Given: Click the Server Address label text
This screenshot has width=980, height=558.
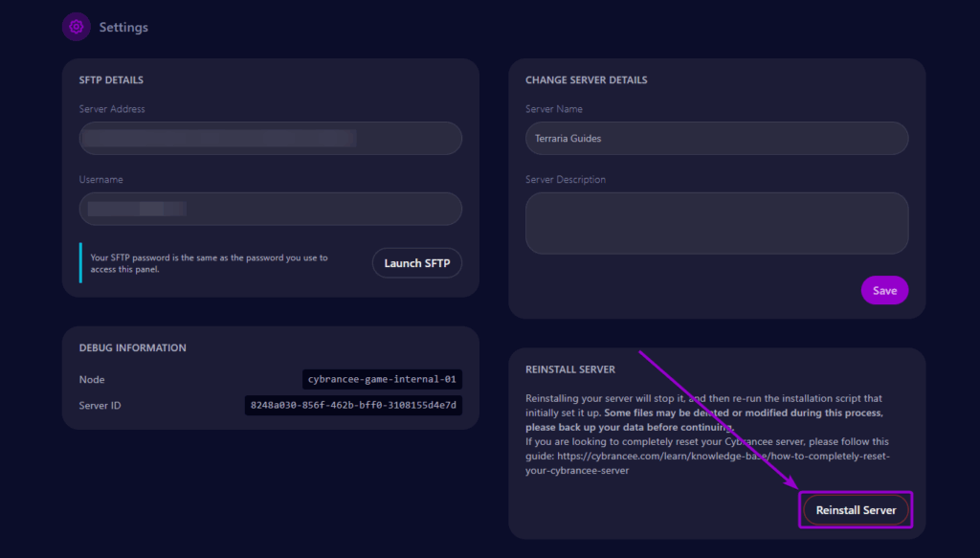Looking at the screenshot, I should (112, 108).
